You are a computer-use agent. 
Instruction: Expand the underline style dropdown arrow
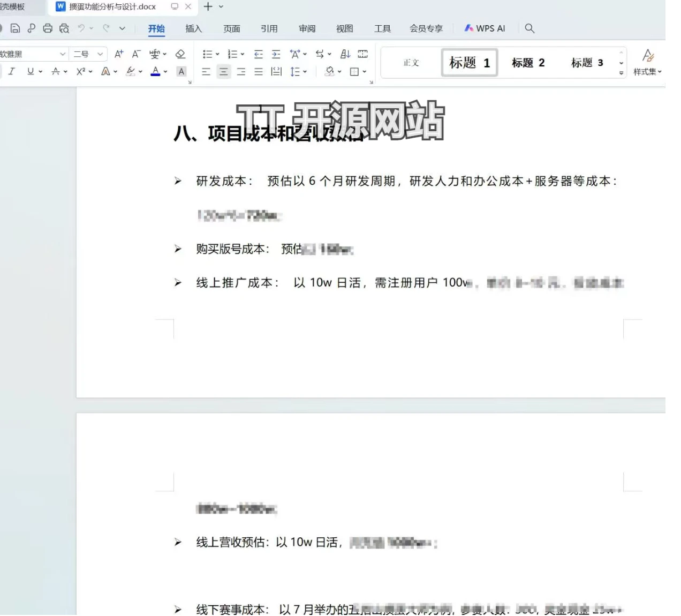pos(41,71)
